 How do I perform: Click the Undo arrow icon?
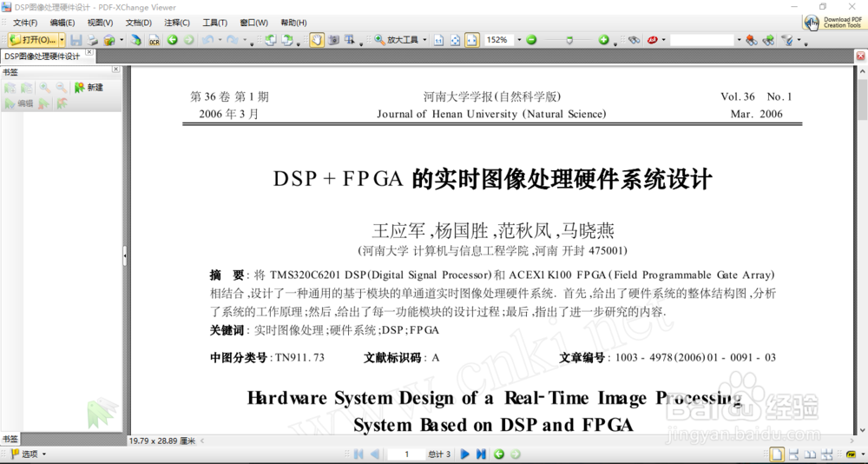pyautogui.click(x=207, y=40)
